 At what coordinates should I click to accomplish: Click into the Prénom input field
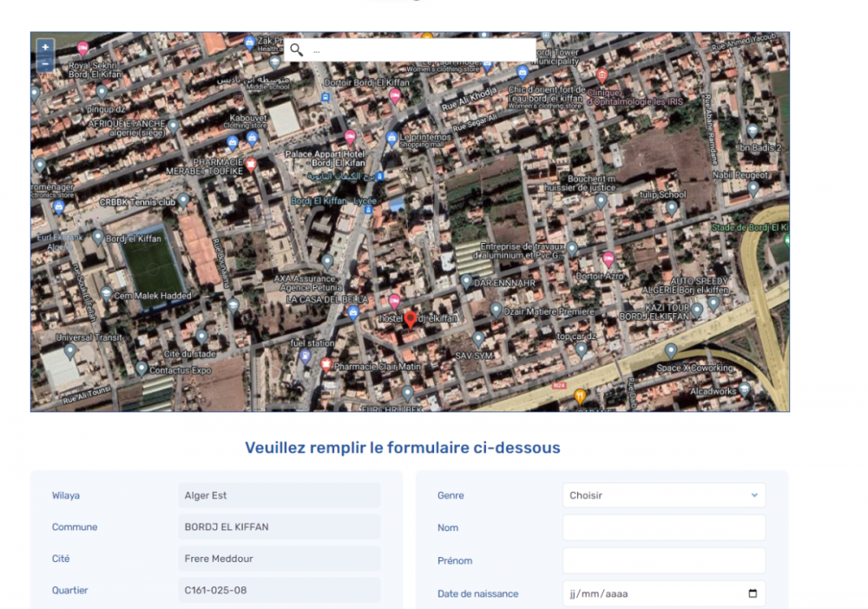(663, 560)
